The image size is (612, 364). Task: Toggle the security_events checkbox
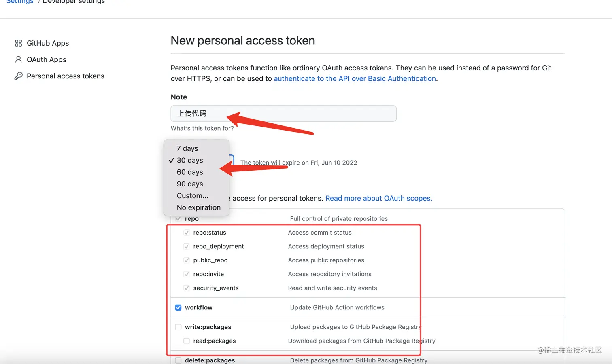point(187,288)
